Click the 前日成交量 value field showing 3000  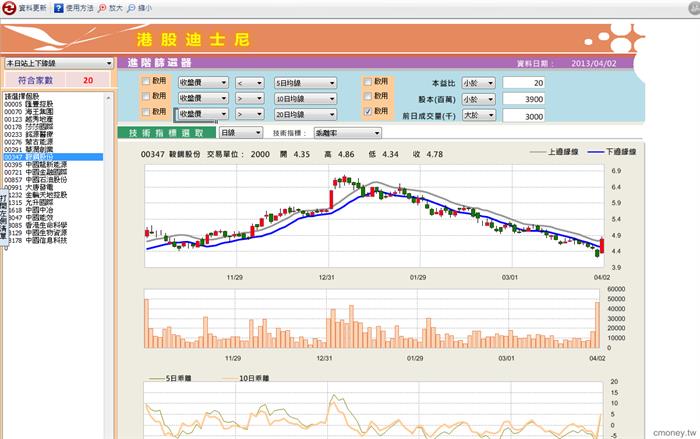point(524,116)
